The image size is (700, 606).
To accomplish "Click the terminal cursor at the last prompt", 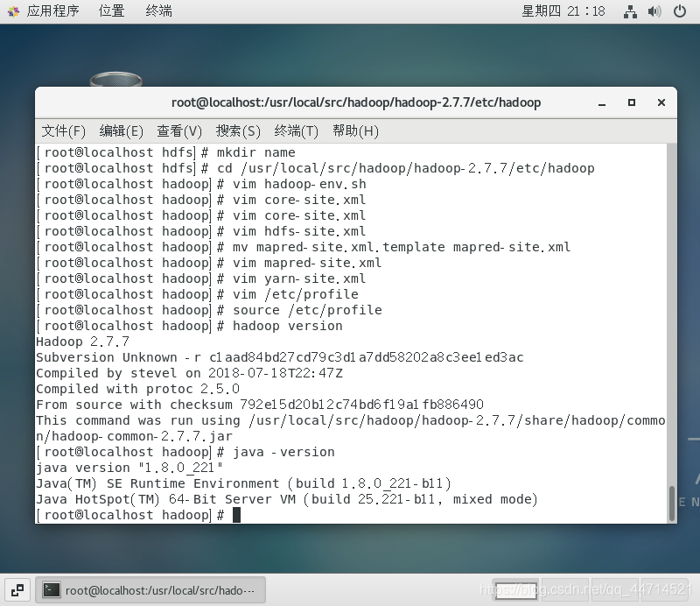I will pos(236,515).
